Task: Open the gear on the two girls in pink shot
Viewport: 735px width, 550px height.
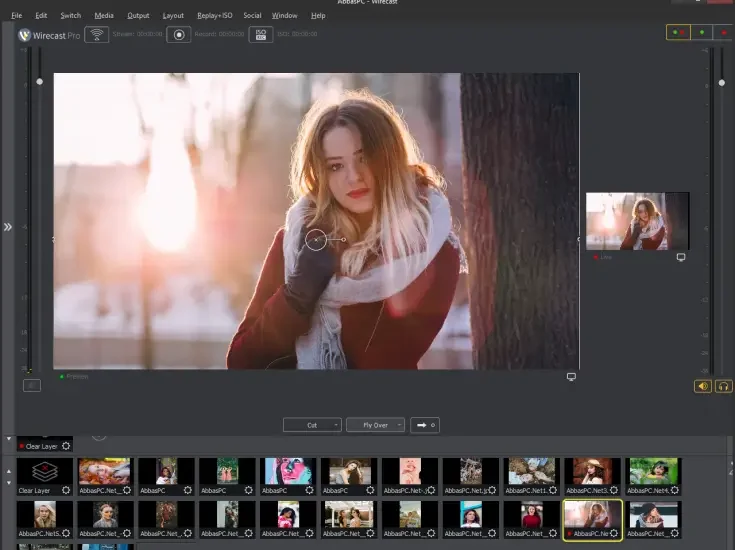Action: point(248,490)
